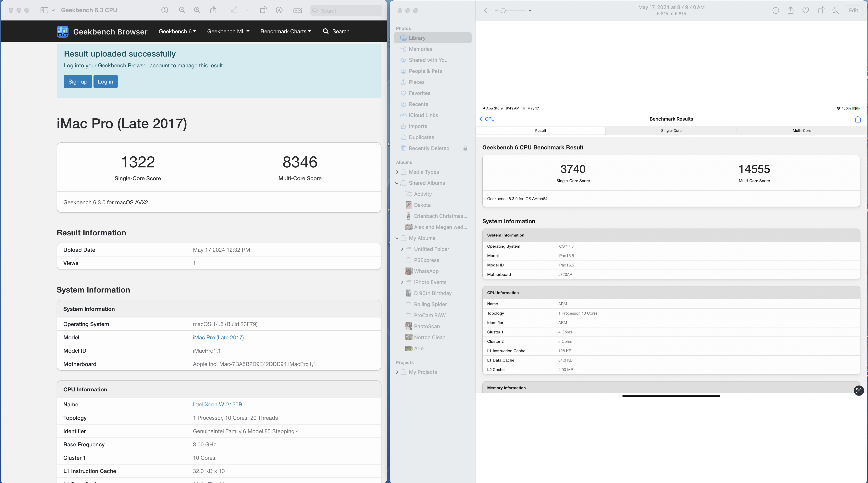The image size is (868, 483).
Task: Click the auto-enhance magic wand icon
Action: (x=835, y=10)
